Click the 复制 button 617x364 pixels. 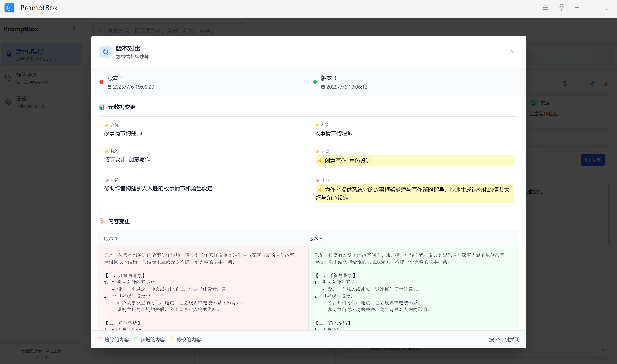coord(593,160)
